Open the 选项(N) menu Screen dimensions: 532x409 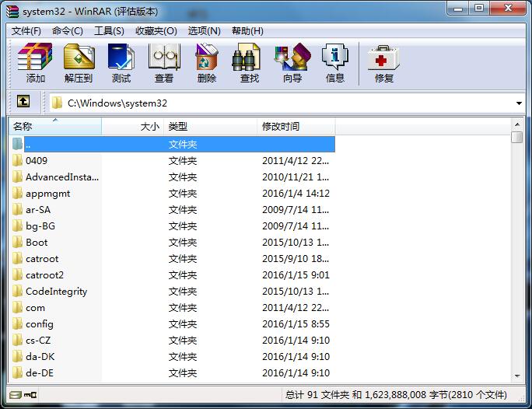pyautogui.click(x=205, y=31)
